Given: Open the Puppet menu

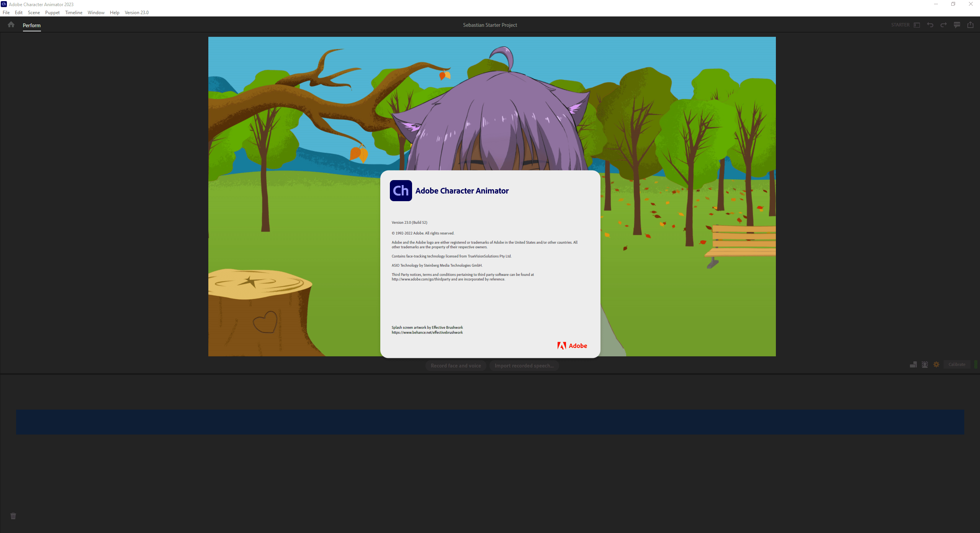Looking at the screenshot, I should [x=52, y=13].
